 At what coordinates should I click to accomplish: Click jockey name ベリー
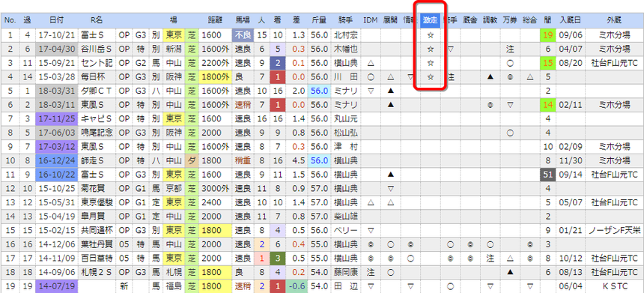[345, 230]
